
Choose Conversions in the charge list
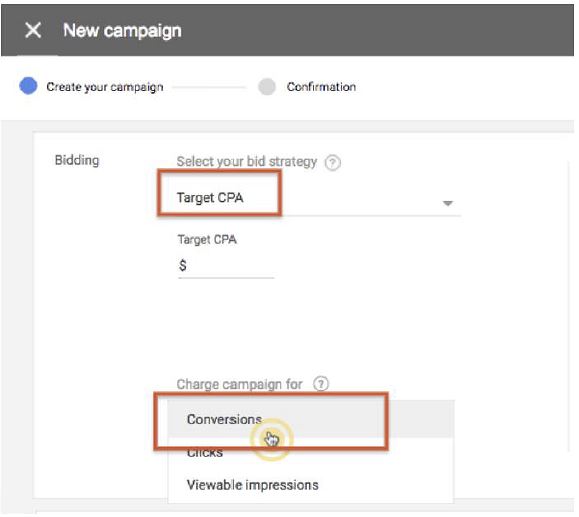311,419
